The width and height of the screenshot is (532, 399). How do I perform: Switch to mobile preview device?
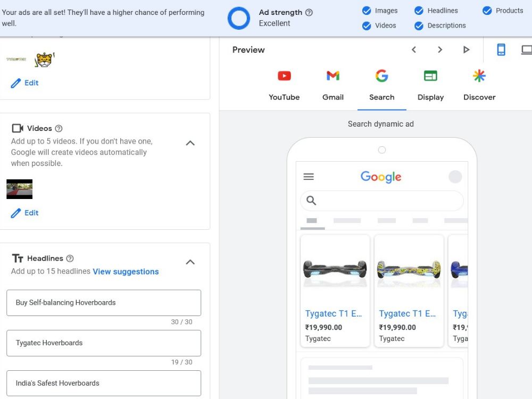(501, 50)
